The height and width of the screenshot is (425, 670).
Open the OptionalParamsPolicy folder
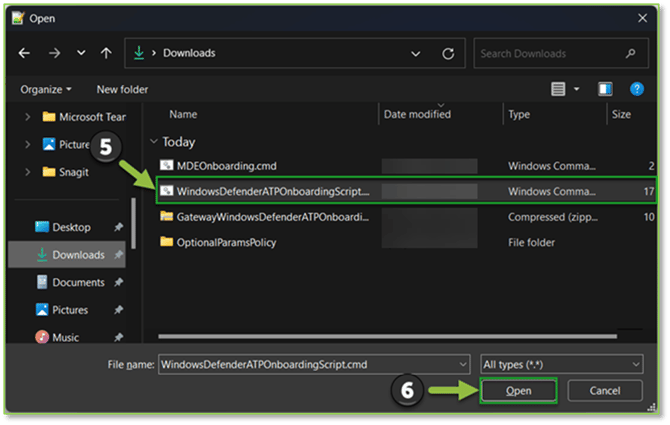click(226, 241)
